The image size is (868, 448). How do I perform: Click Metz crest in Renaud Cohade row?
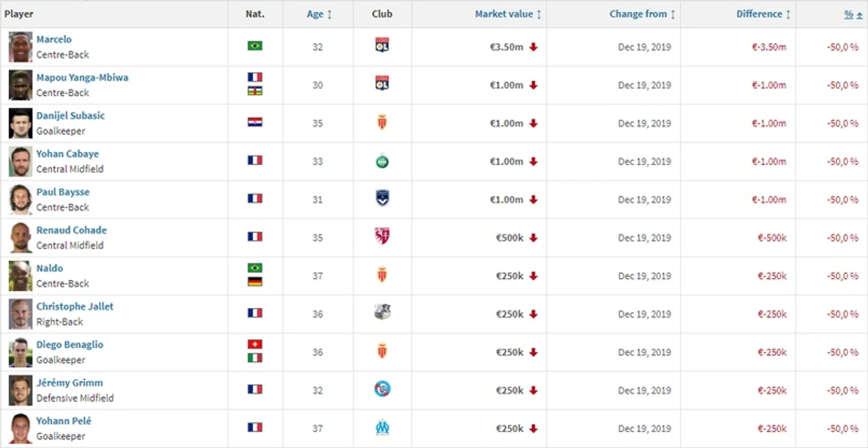(382, 237)
